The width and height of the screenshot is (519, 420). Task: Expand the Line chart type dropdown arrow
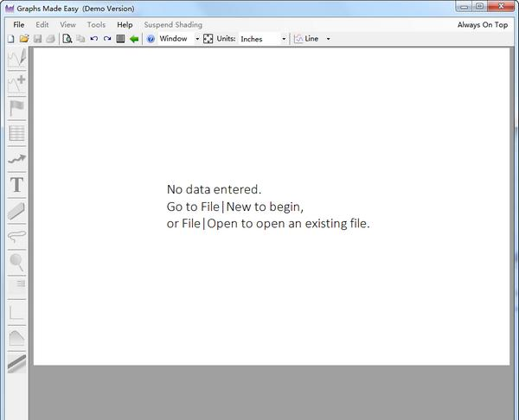pyautogui.click(x=328, y=39)
